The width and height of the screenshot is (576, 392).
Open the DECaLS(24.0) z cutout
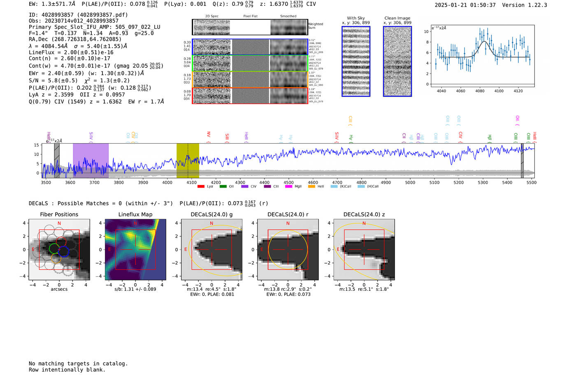364,249
